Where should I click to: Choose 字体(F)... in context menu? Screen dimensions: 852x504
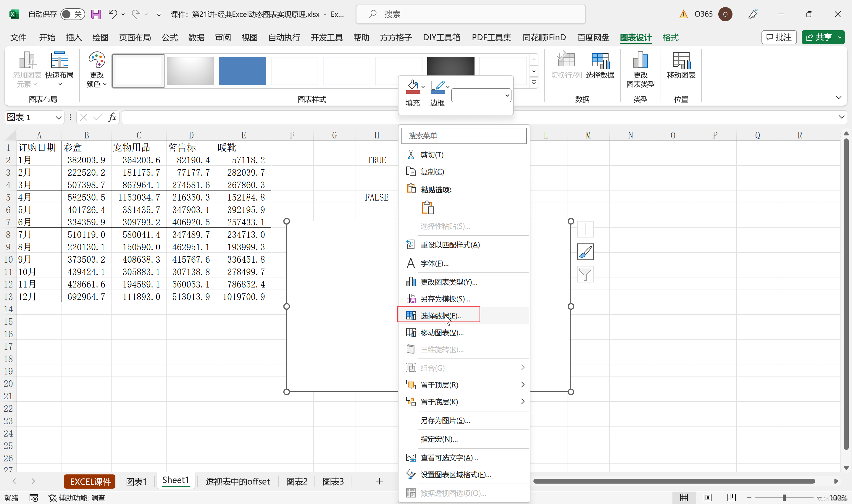point(464,263)
